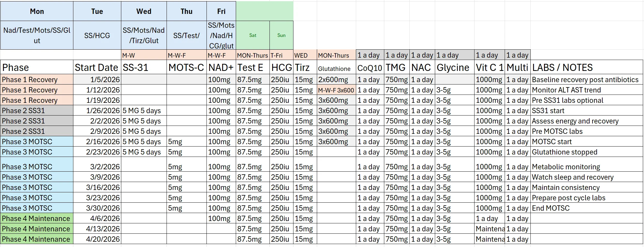Image resolution: width=644 pixels, height=247 pixels.
Task: Select the SS-31 column header cell
Action: point(144,67)
